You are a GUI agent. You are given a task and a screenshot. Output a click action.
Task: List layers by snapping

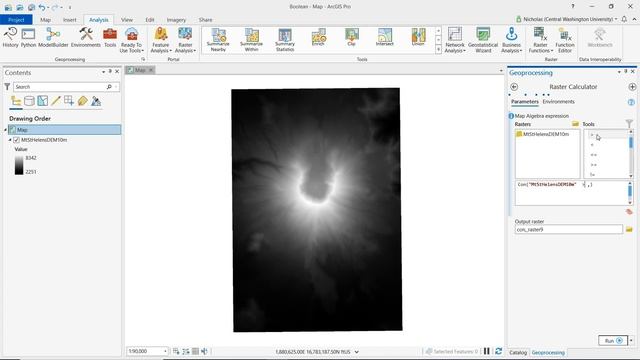click(69, 101)
